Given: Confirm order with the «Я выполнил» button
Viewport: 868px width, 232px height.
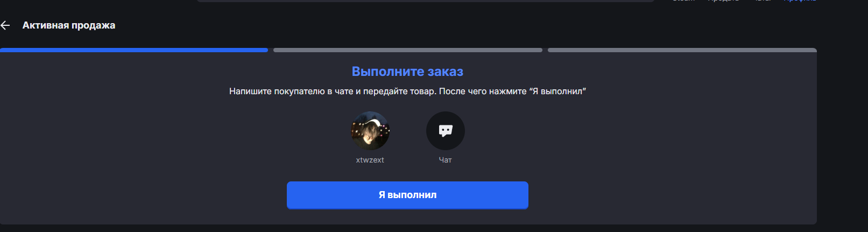Looking at the screenshot, I should (407, 195).
